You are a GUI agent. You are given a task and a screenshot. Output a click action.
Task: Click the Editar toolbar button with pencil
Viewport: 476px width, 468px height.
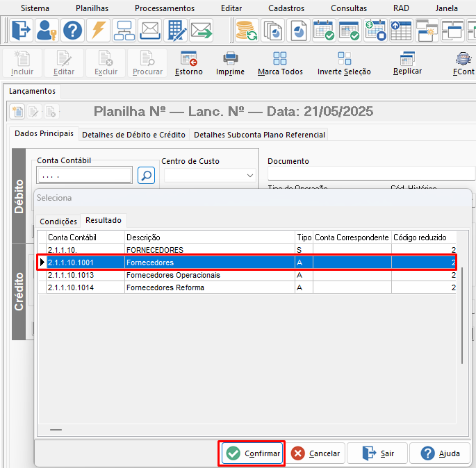(x=64, y=63)
